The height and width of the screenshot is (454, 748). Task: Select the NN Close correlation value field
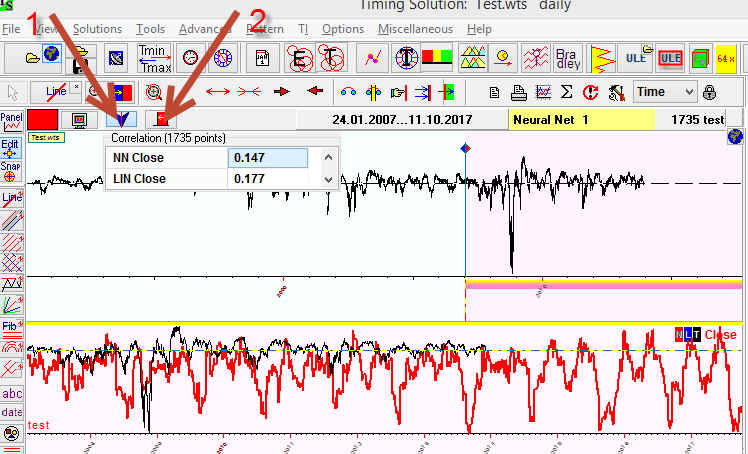(x=267, y=158)
